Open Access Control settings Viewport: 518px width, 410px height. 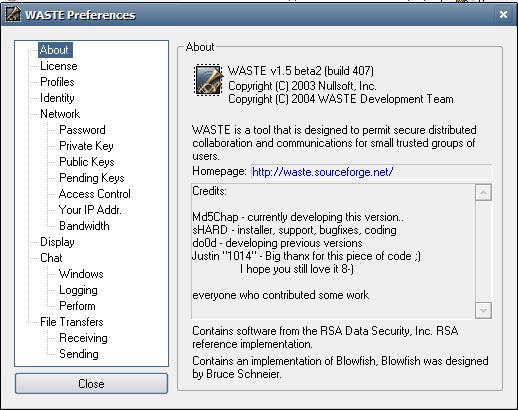(95, 194)
